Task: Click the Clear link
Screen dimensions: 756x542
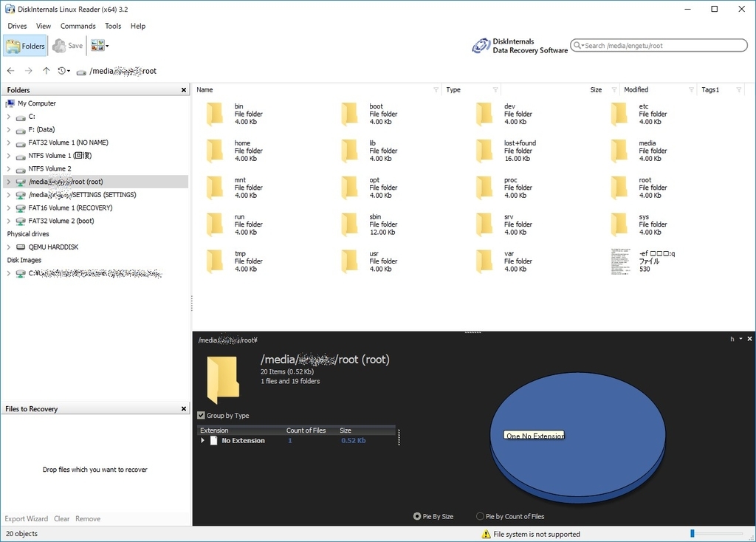Action: coord(62,519)
